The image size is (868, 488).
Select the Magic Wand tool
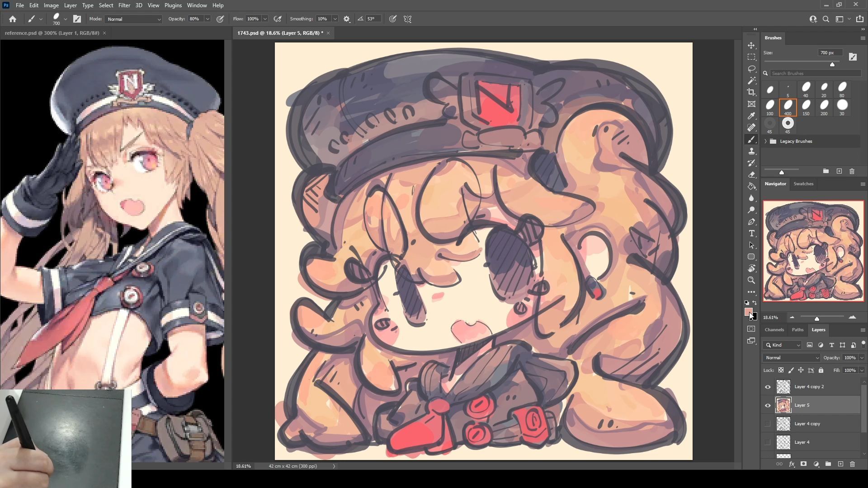(751, 80)
